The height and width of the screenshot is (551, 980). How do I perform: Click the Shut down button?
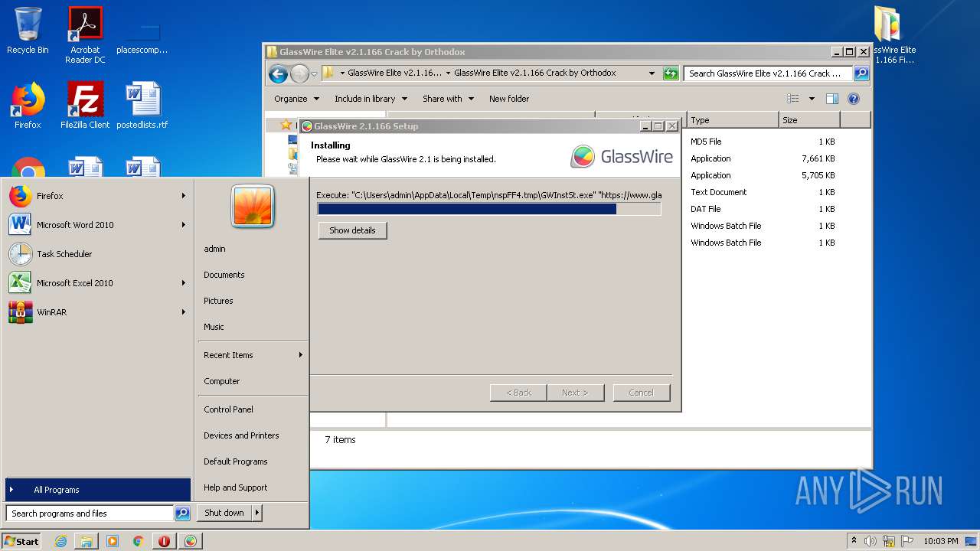(224, 513)
